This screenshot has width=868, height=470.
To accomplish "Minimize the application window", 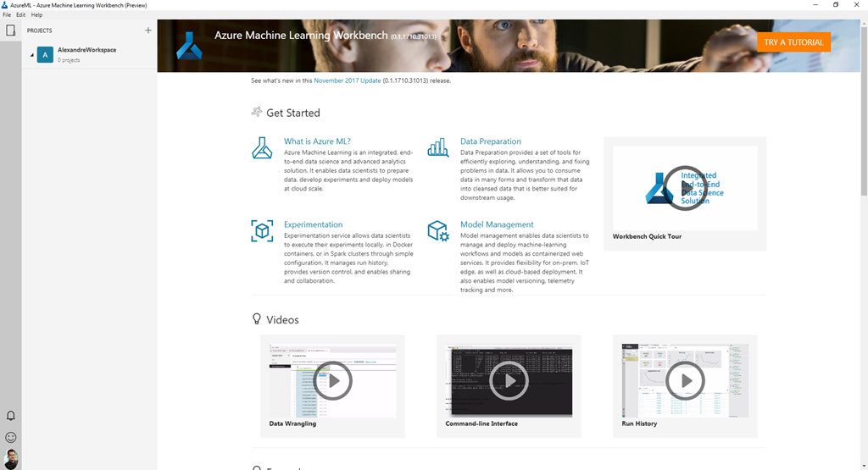I will [x=815, y=5].
